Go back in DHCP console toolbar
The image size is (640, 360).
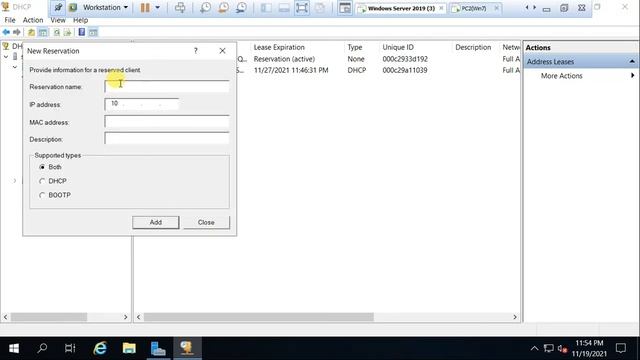[x=6, y=32]
